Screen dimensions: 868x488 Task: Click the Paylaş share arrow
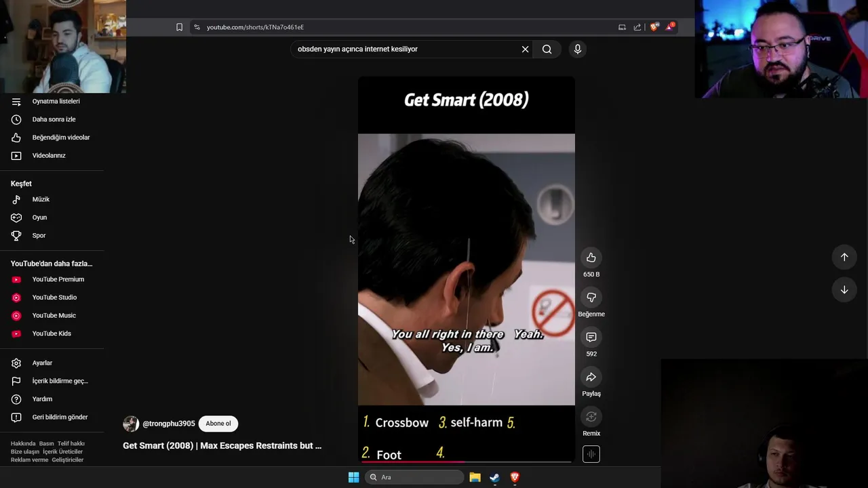(x=591, y=377)
